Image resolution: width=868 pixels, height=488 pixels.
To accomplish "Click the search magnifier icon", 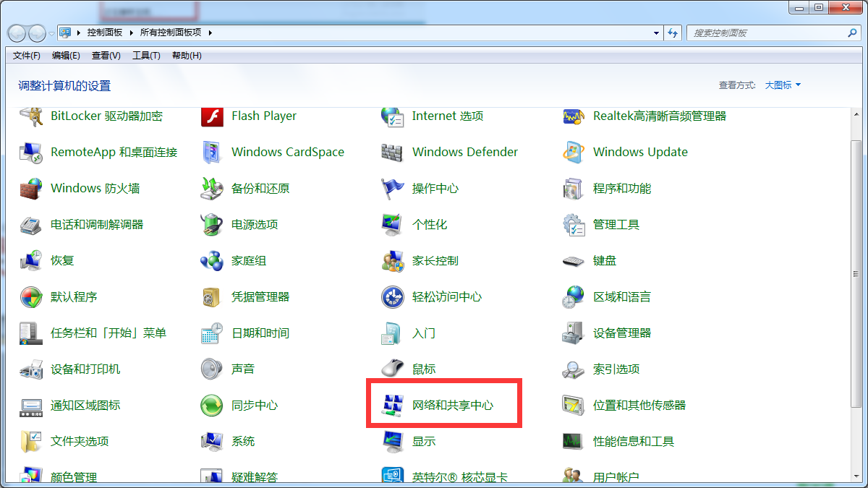I will point(852,33).
